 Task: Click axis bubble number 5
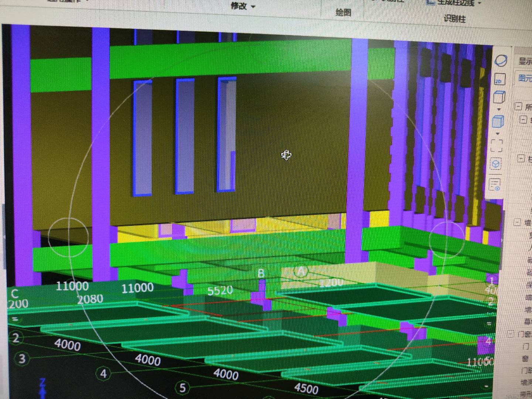coord(183,388)
